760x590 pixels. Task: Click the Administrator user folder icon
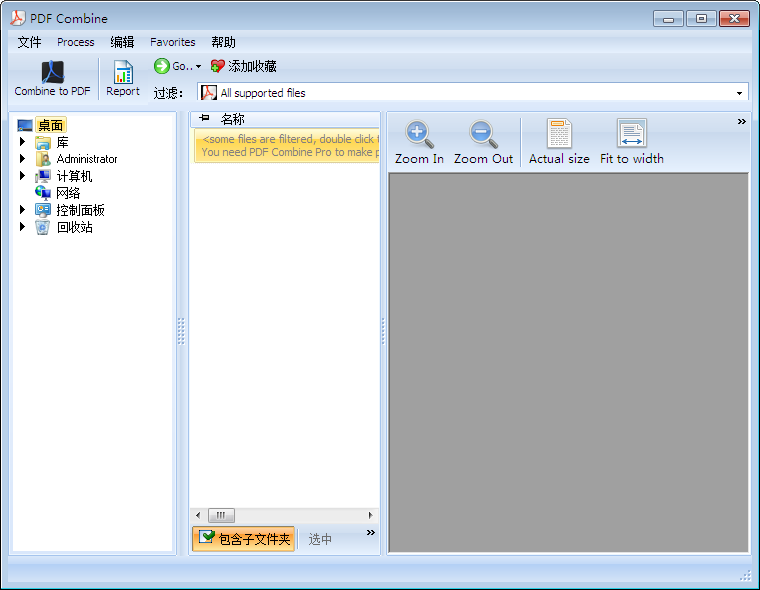[x=43, y=159]
